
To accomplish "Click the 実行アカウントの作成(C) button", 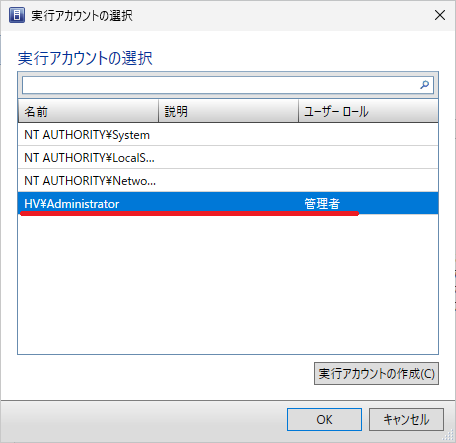I will [376, 374].
